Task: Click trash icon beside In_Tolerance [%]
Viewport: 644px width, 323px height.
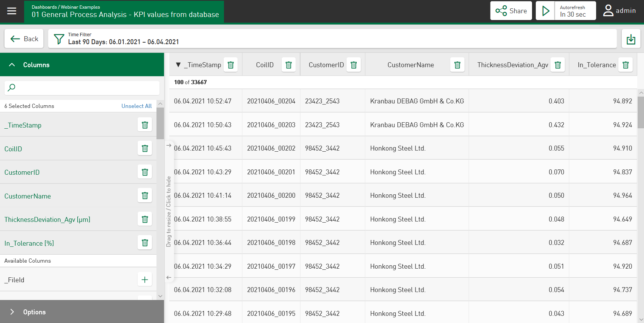Action: 144,243
